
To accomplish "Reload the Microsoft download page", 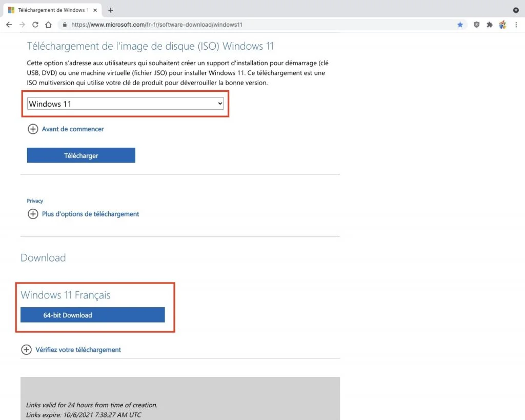I will 35,25.
